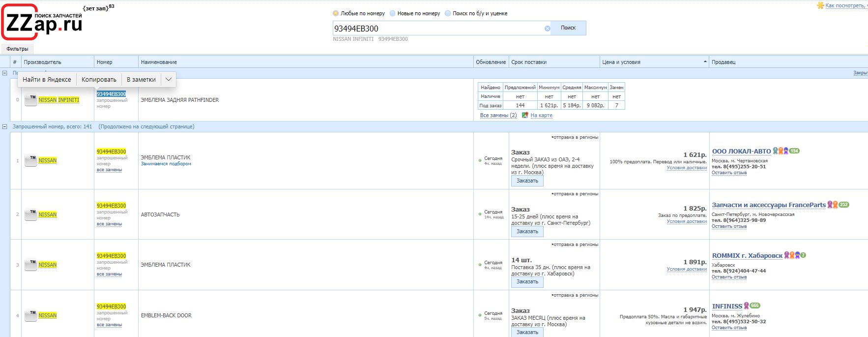The width and height of the screenshot is (868, 337).
Task: Open the popup menu chevron dropdown
Action: (x=168, y=79)
